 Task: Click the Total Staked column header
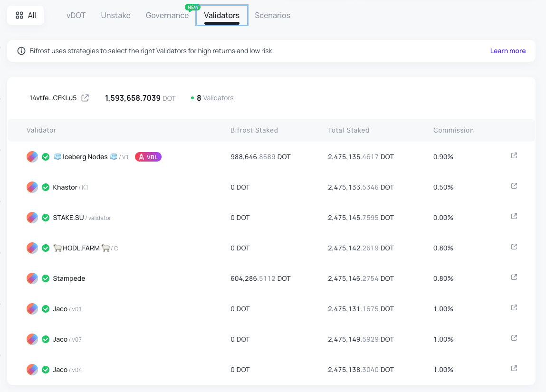pos(349,130)
